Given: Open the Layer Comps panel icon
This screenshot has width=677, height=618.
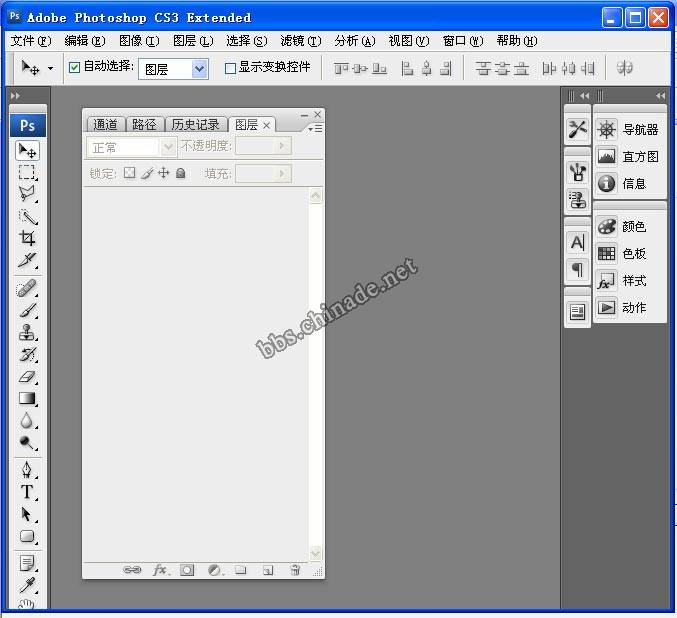Looking at the screenshot, I should pyautogui.click(x=577, y=311).
